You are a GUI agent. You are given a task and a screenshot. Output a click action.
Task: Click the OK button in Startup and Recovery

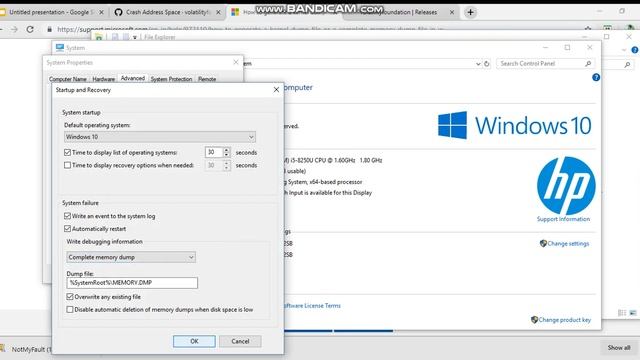[x=194, y=341]
